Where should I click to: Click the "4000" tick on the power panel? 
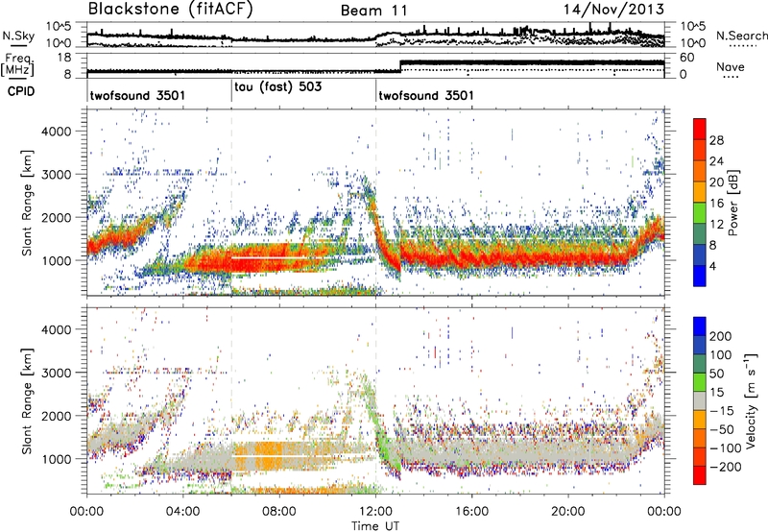click(x=56, y=132)
